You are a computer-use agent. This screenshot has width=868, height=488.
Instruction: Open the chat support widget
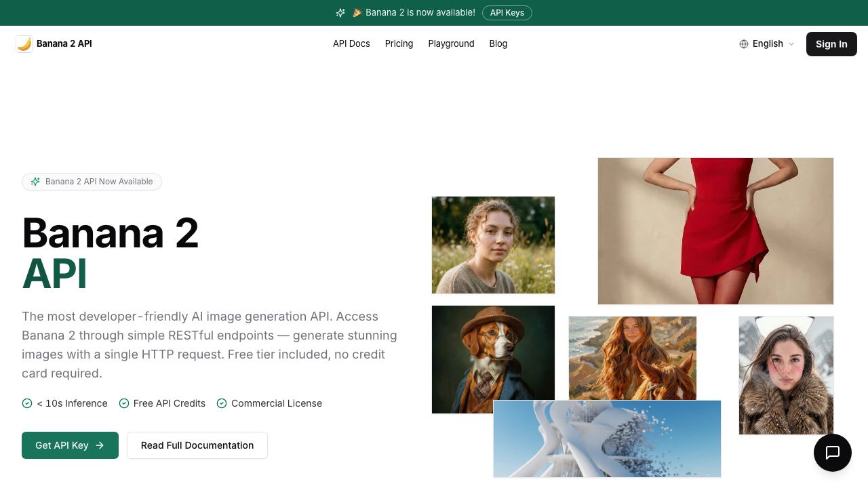coord(833,453)
